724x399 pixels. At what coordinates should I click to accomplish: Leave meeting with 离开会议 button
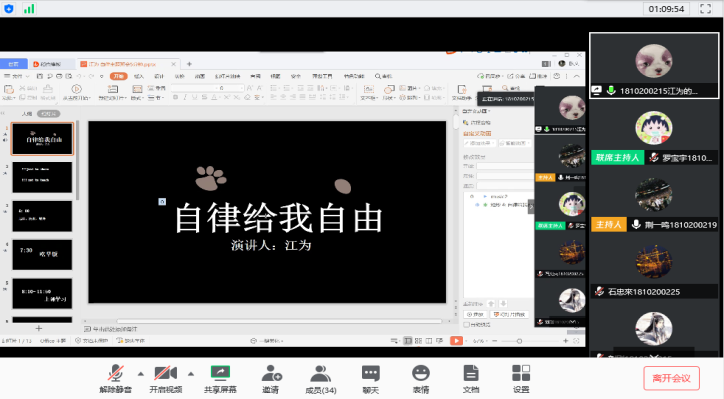tap(671, 378)
